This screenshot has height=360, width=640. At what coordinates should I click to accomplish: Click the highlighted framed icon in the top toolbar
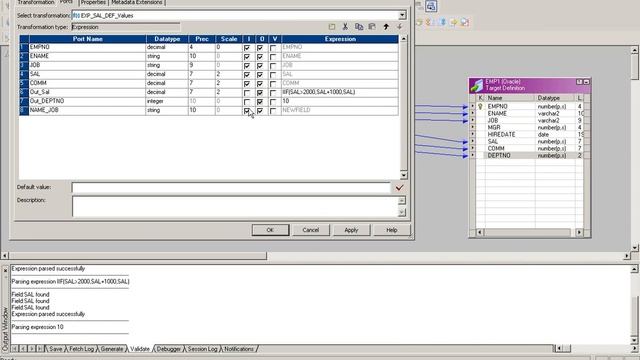pyautogui.click(x=431, y=6)
